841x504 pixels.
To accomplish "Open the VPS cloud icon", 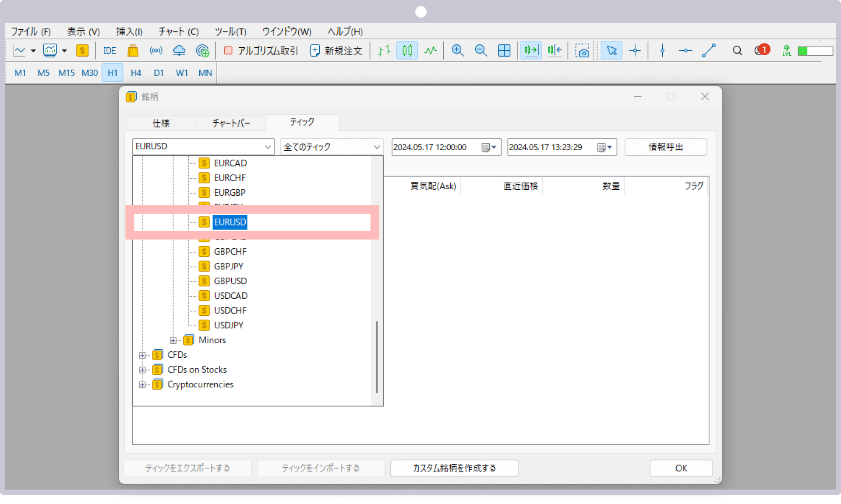I will coord(179,51).
